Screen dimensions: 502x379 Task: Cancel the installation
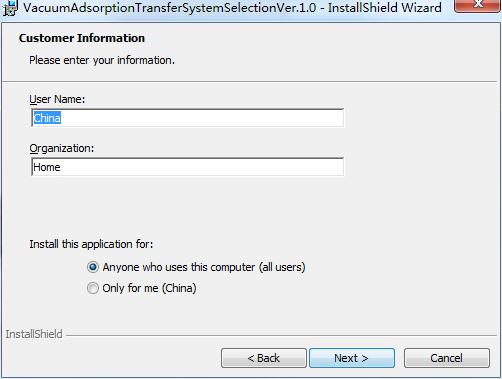(447, 358)
